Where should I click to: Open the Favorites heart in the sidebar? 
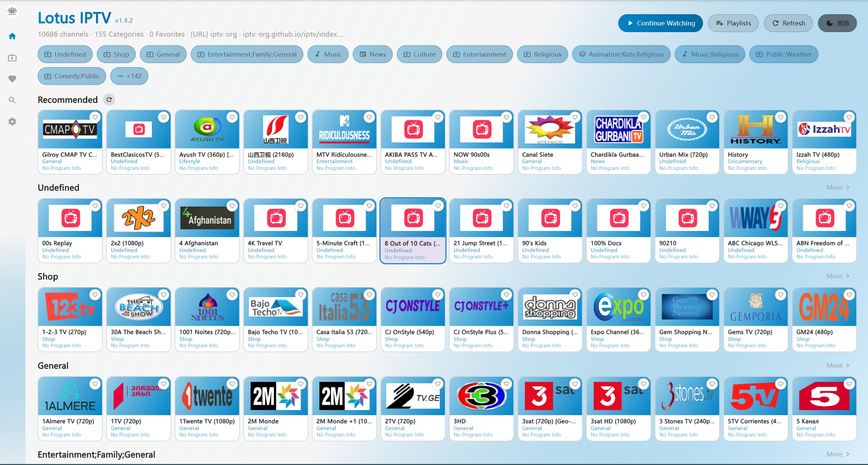click(12, 79)
